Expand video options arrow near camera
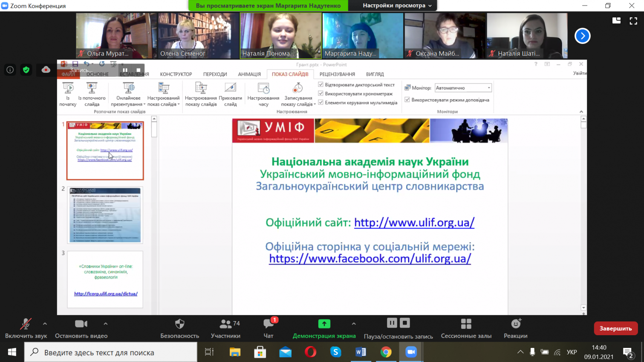 106,324
